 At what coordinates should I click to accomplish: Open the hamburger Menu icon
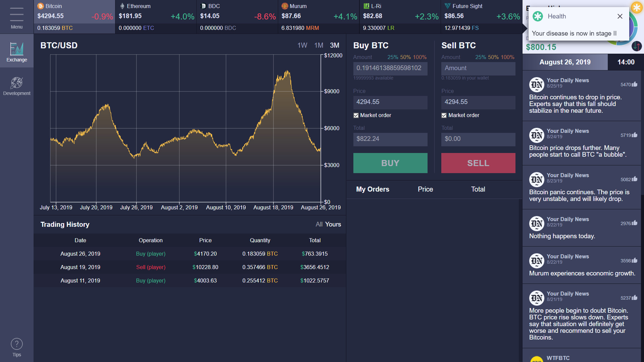pyautogui.click(x=16, y=15)
